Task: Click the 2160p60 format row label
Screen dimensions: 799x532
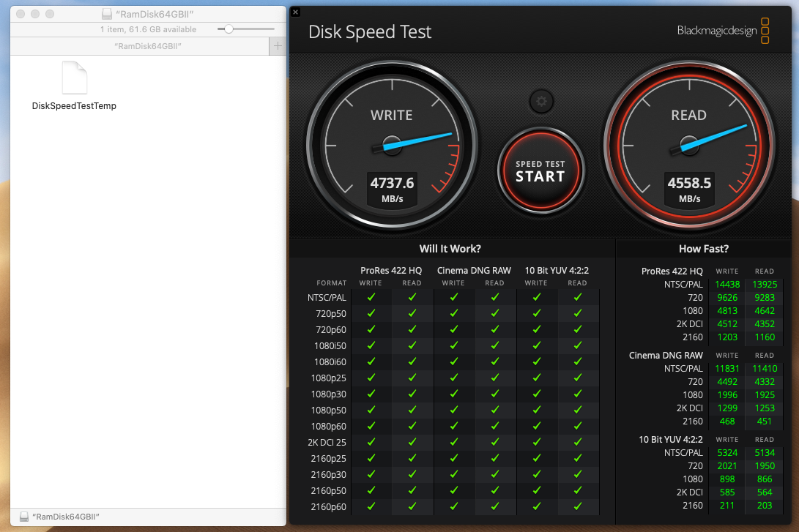Action: [328, 507]
